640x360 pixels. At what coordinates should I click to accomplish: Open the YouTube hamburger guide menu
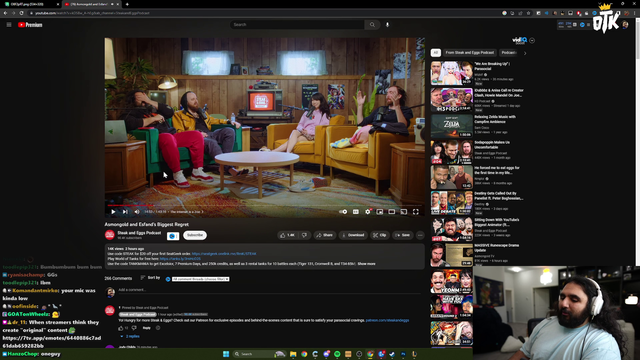coord(9,24)
